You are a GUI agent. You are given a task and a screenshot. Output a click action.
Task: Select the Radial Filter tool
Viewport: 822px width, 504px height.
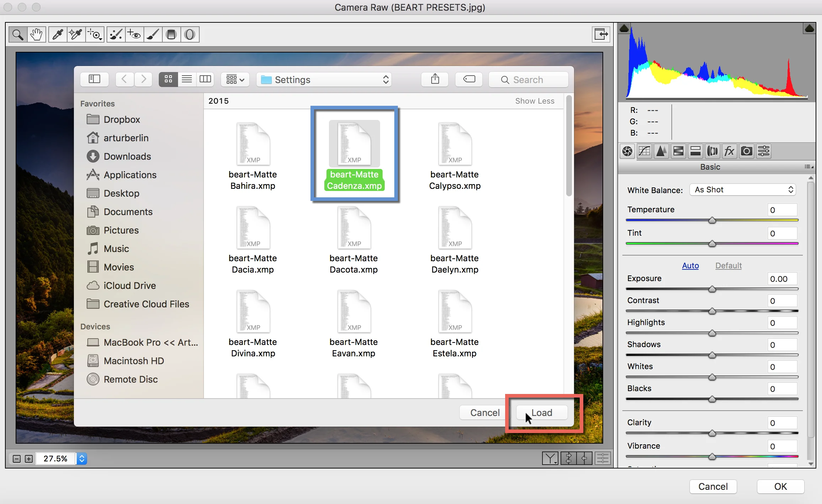(190, 34)
